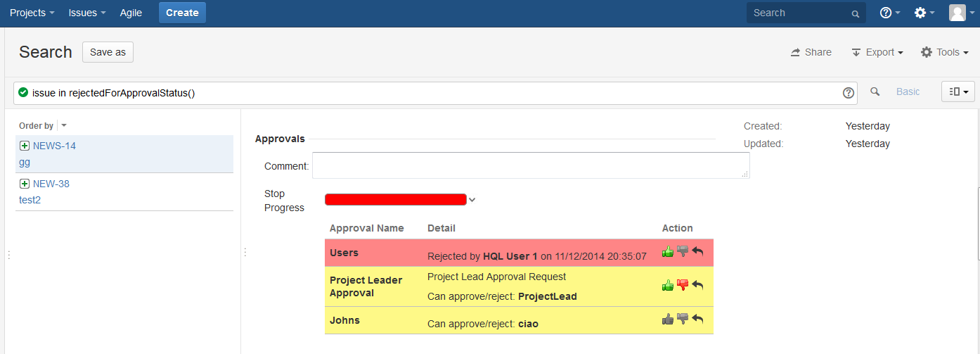Click green thumbs-up in Users row
980x354 pixels.
pos(668,252)
